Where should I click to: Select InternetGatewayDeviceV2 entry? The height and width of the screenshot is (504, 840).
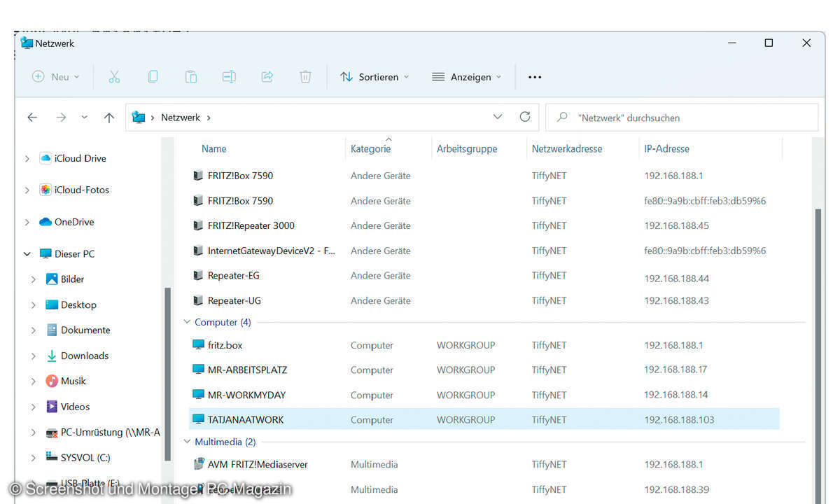(x=272, y=251)
